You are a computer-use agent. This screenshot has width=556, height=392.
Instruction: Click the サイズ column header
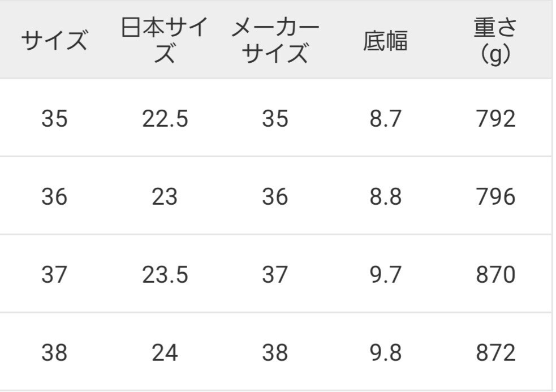click(x=54, y=40)
